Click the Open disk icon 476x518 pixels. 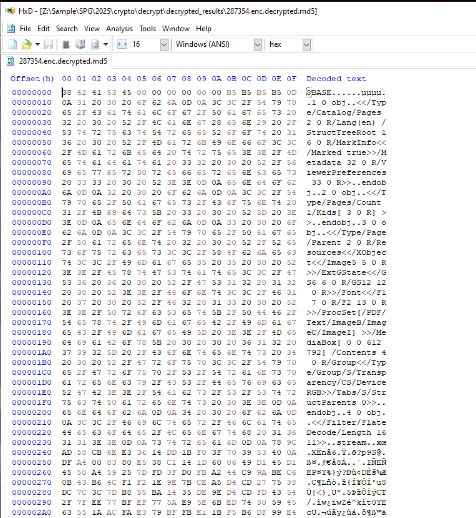[x=80, y=44]
